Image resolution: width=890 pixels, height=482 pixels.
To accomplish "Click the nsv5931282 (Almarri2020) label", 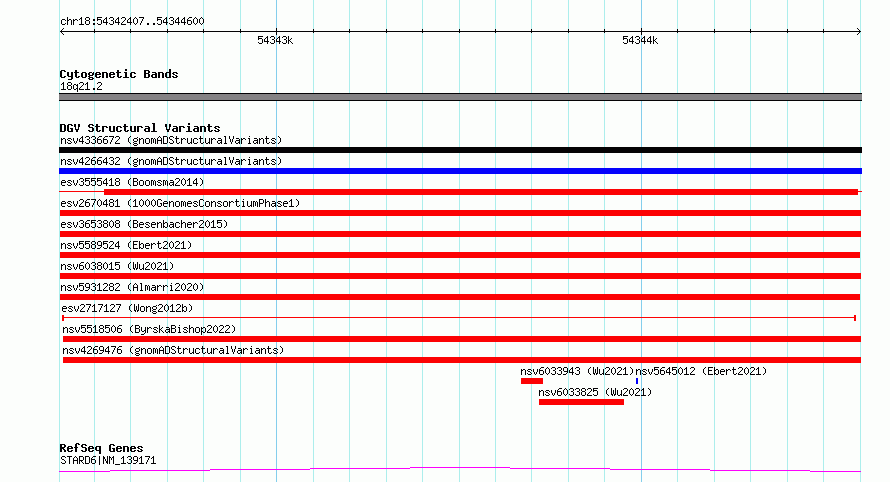I will tap(132, 287).
